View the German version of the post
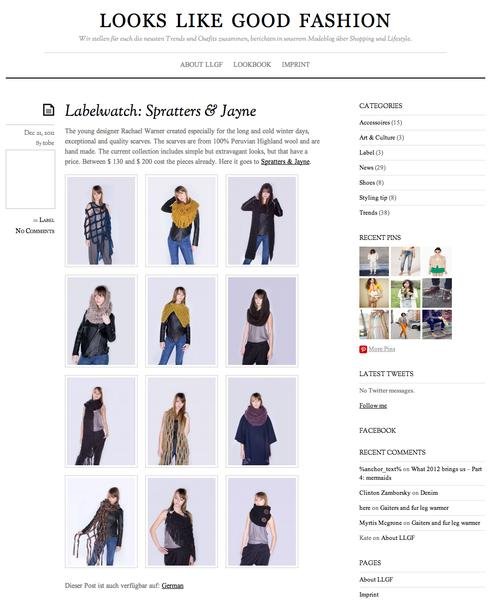The image size is (494, 600). click(x=173, y=585)
